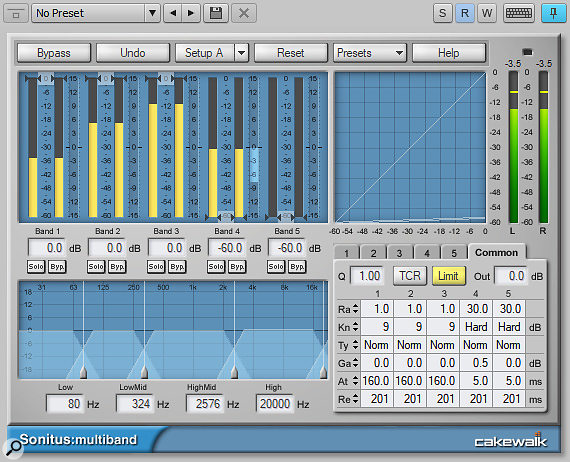Switch to band tab 3
Screen dimensions: 570x462
400,253
